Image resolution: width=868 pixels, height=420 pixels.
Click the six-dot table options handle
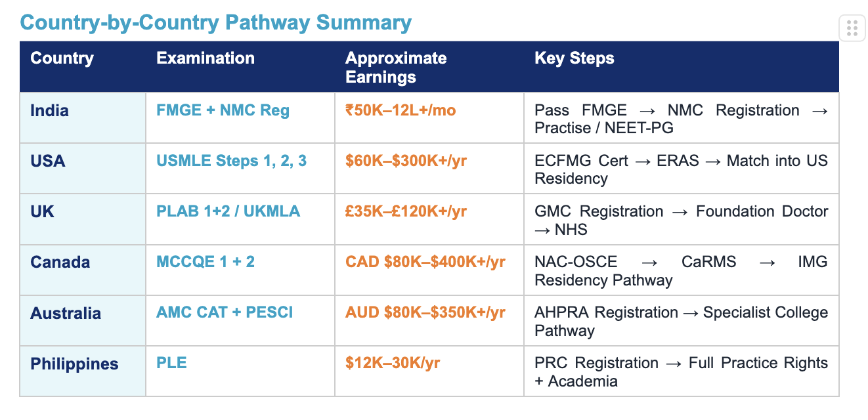(852, 28)
